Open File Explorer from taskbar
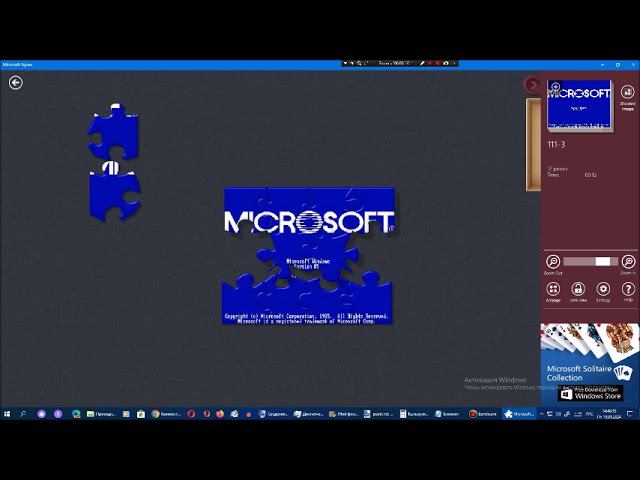This screenshot has width=640, height=480. pos(101,414)
